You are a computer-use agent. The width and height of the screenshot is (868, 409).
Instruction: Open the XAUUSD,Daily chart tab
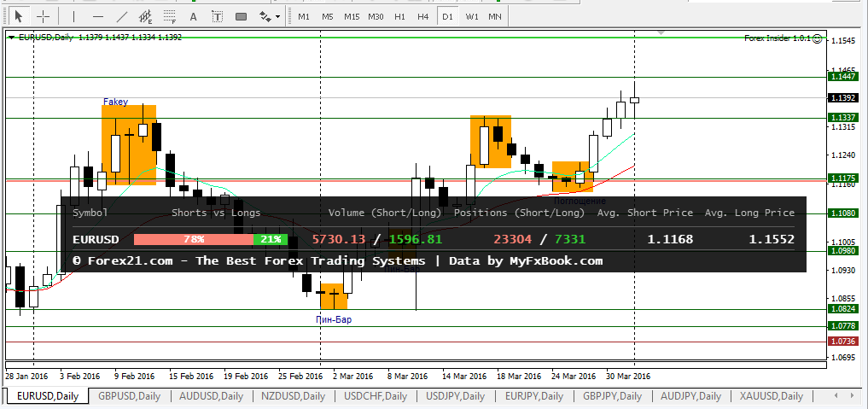pyautogui.click(x=772, y=395)
